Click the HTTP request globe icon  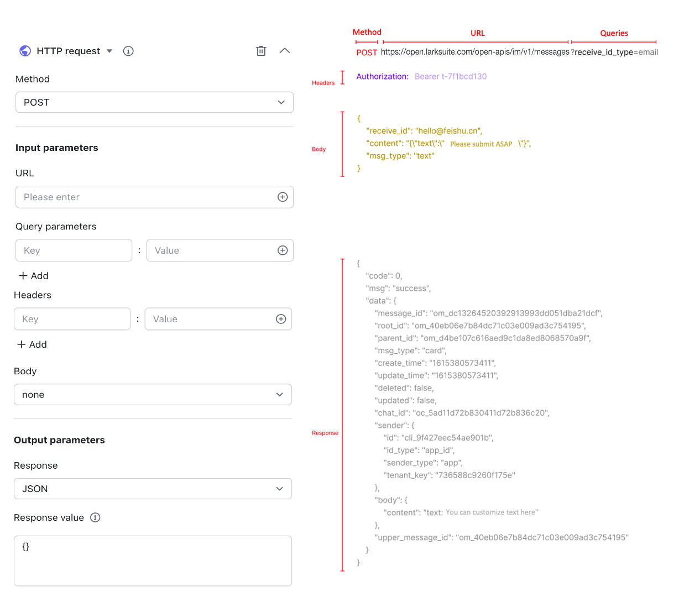tap(25, 51)
